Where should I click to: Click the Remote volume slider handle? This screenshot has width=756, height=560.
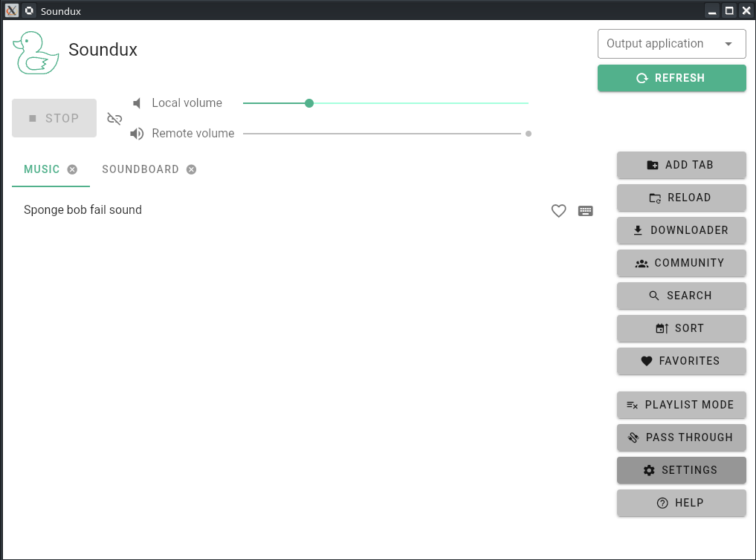pos(529,134)
